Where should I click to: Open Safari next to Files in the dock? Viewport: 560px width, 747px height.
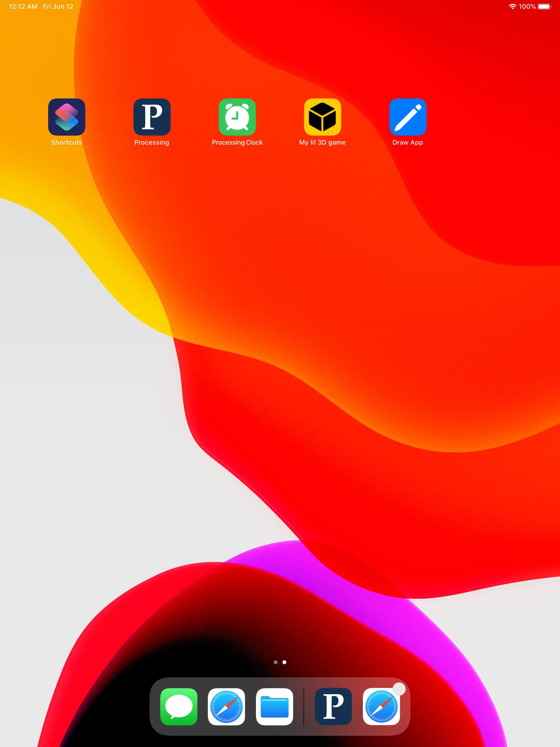[x=226, y=707]
